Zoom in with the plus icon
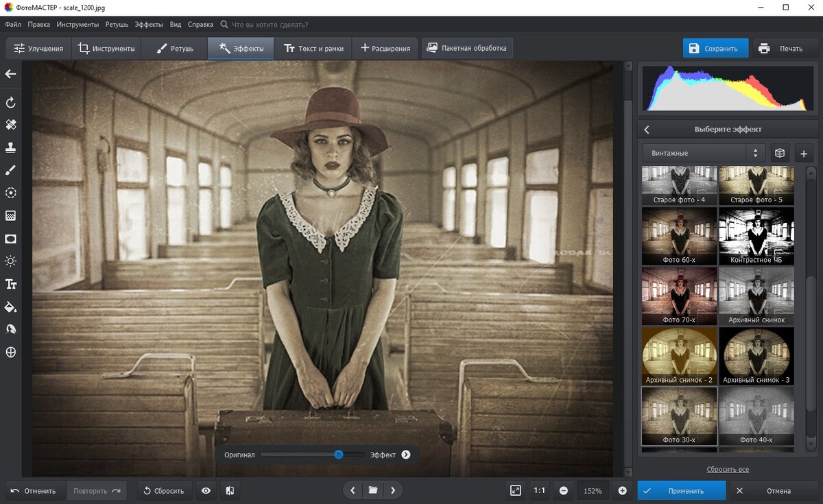This screenshot has width=823, height=504. (x=622, y=491)
